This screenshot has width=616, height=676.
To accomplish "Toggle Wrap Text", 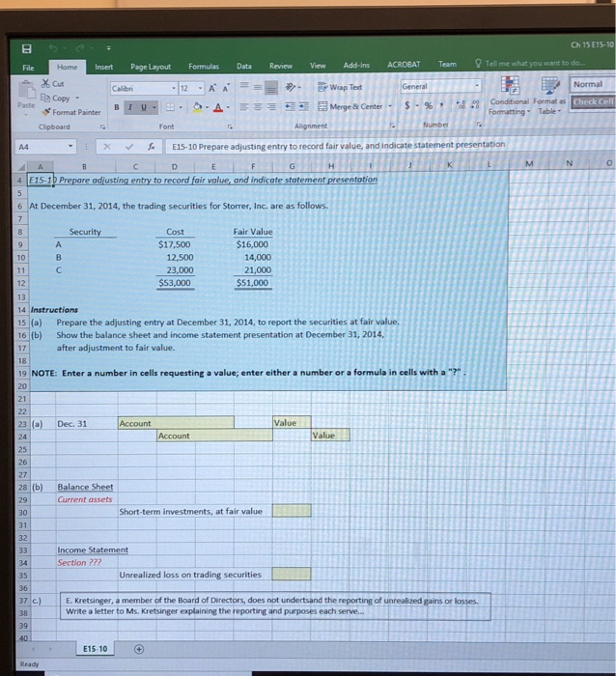I will coord(340,87).
